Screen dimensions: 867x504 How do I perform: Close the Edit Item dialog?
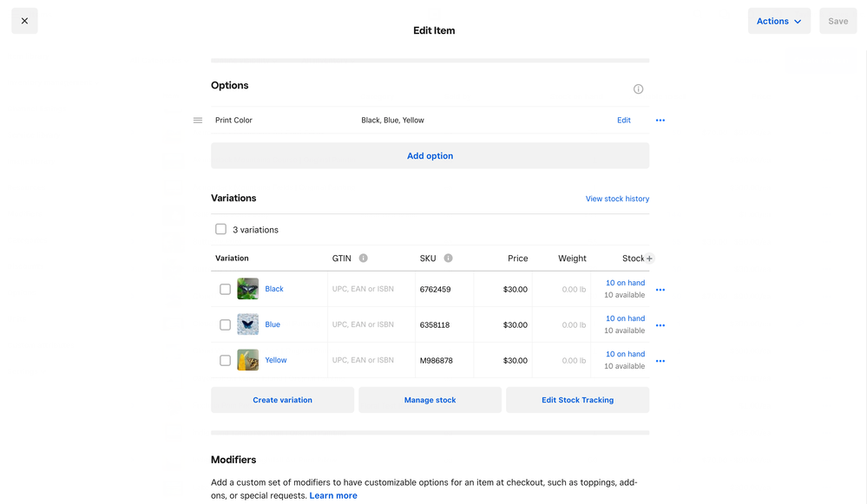click(x=24, y=21)
